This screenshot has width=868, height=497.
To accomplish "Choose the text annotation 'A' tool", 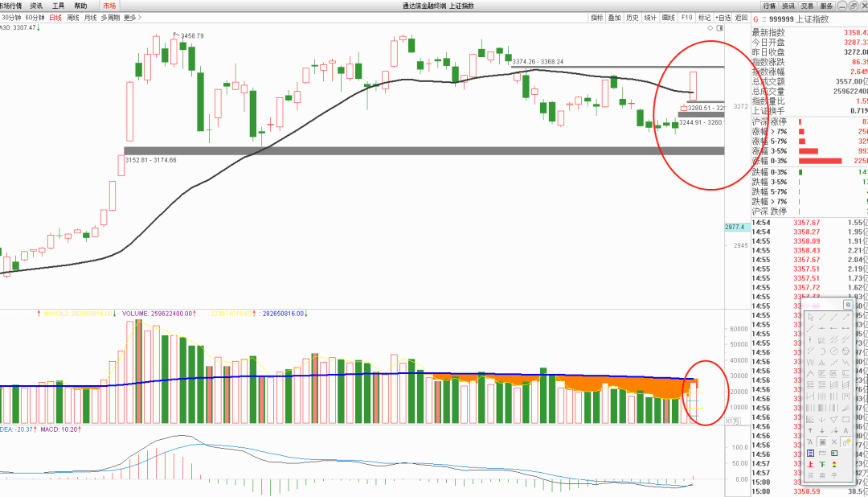I will click(x=846, y=430).
